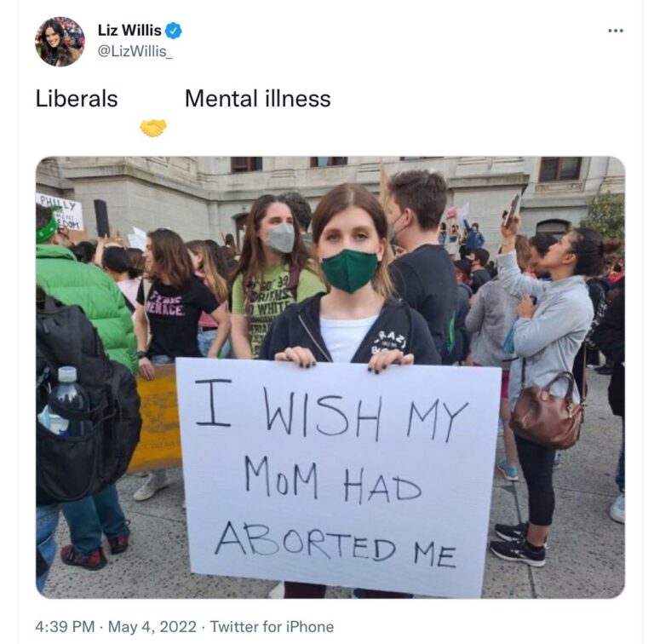Click the blue verified badge icon
Screen dimensions: 654x644
pos(173,31)
